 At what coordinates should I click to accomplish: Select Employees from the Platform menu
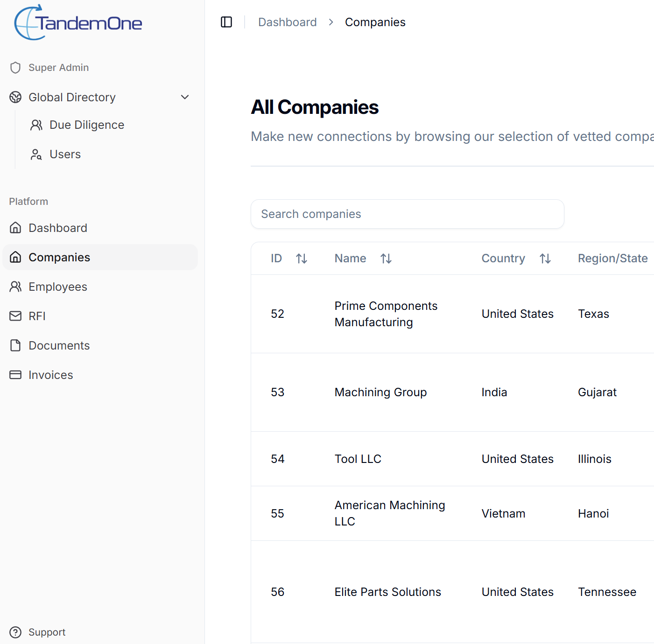click(x=58, y=287)
